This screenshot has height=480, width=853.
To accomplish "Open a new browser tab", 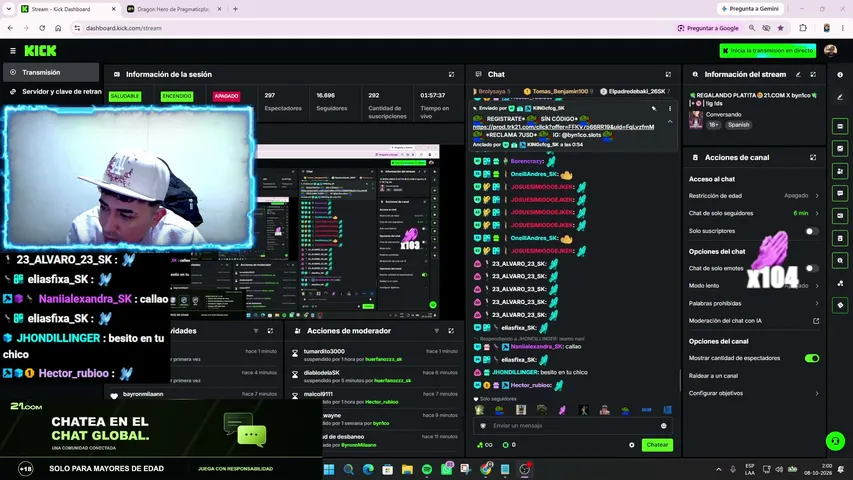I will coord(235,9).
